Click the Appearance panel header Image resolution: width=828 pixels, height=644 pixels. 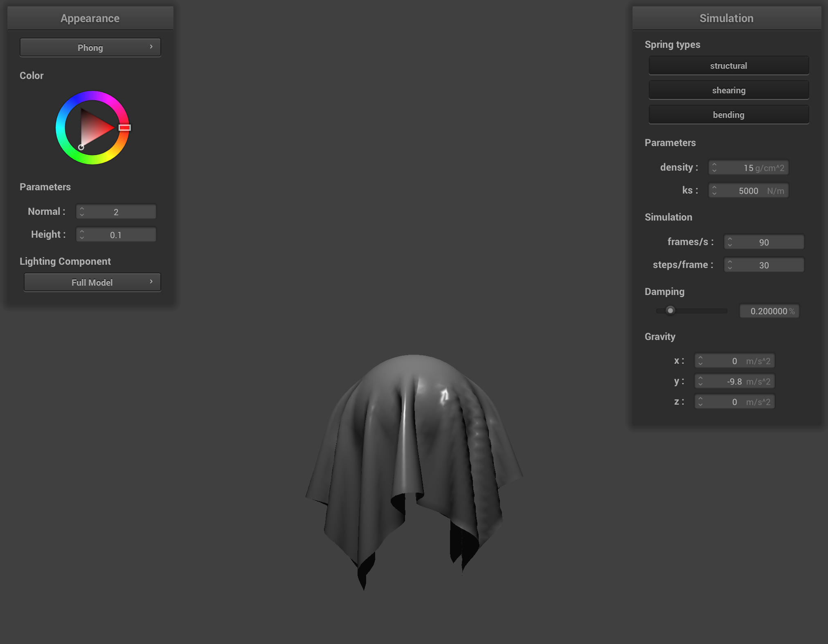click(90, 18)
